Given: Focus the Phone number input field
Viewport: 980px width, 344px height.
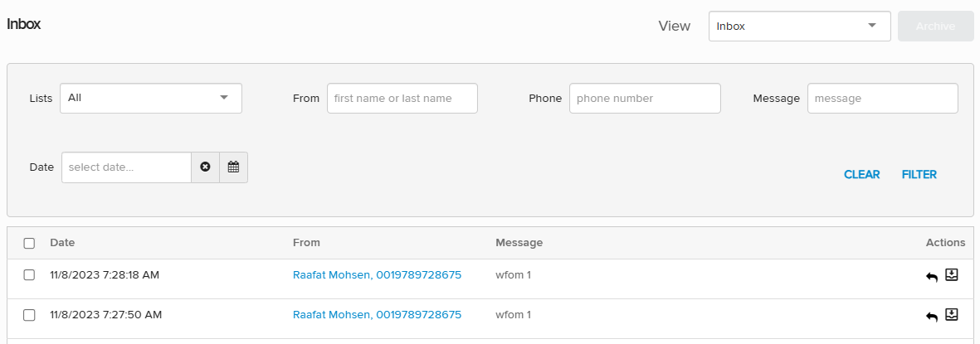Looking at the screenshot, I should point(644,98).
